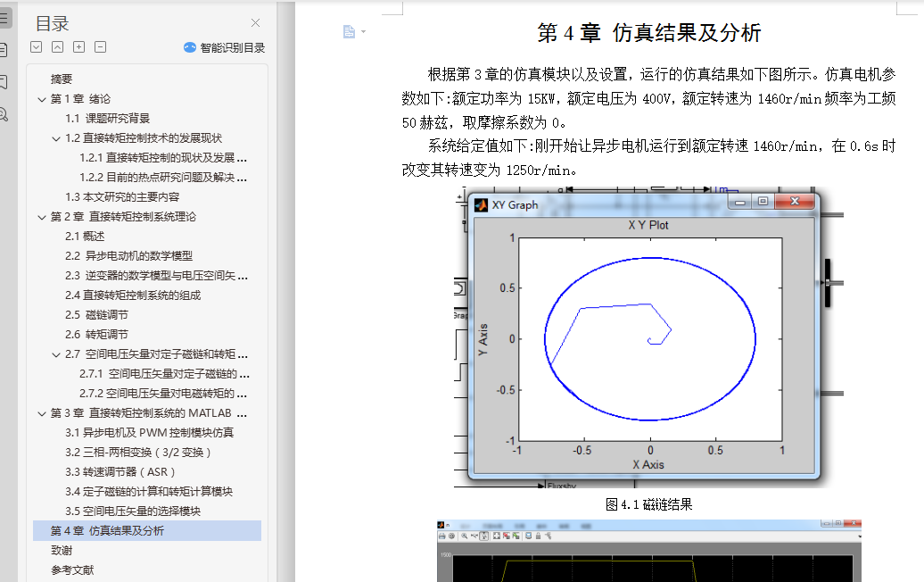Collapse the 第3章 MATLAB chapter branch
The width and height of the screenshot is (924, 582).
42,413
